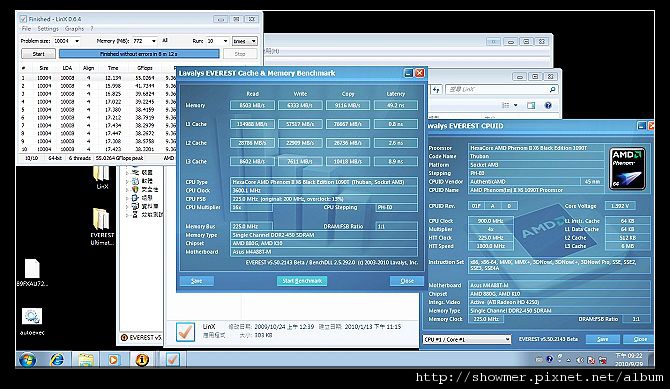Click the Finished without errors progress bar
Screen dimensions: 670x389
pos(139,54)
